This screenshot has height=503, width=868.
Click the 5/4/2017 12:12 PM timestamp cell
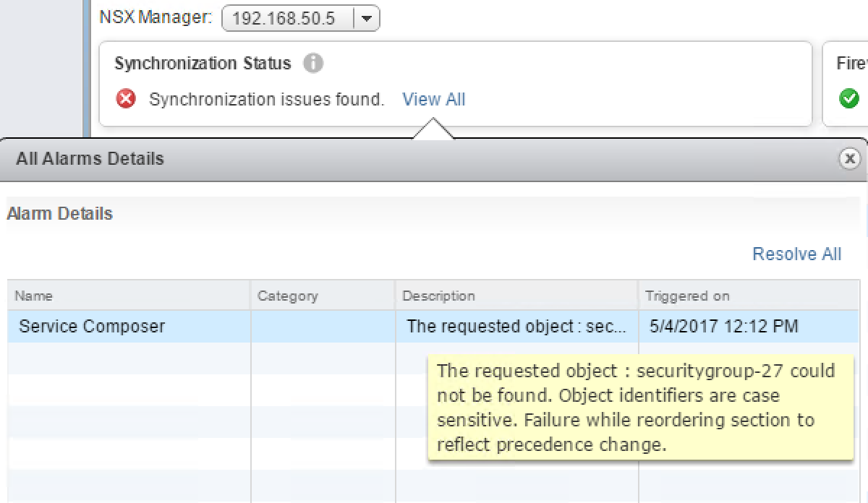(x=723, y=327)
